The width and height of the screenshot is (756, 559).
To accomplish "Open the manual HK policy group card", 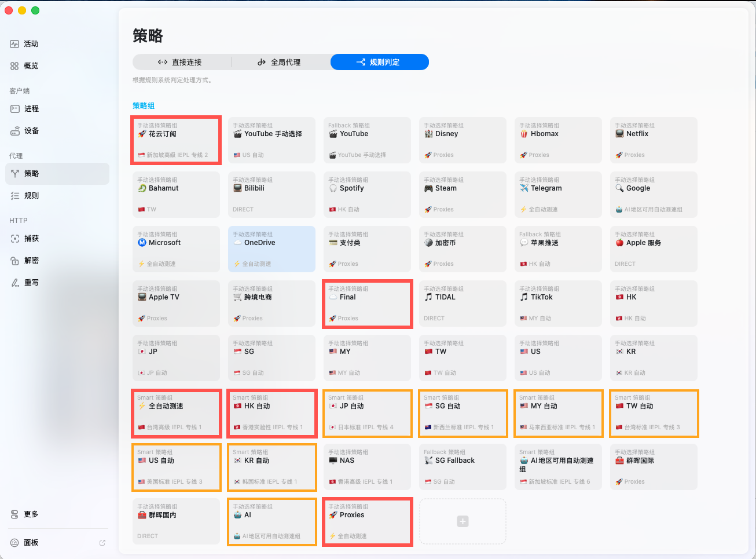I will click(x=654, y=304).
